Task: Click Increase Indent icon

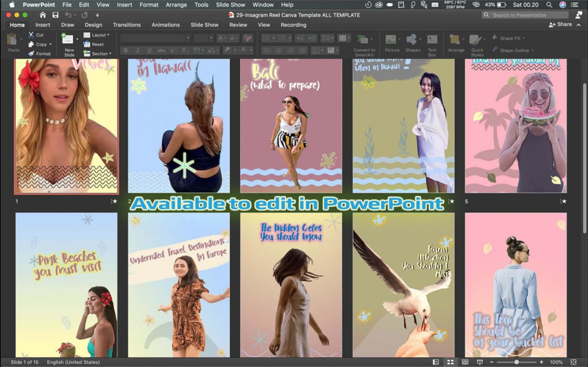Action: click(312, 38)
